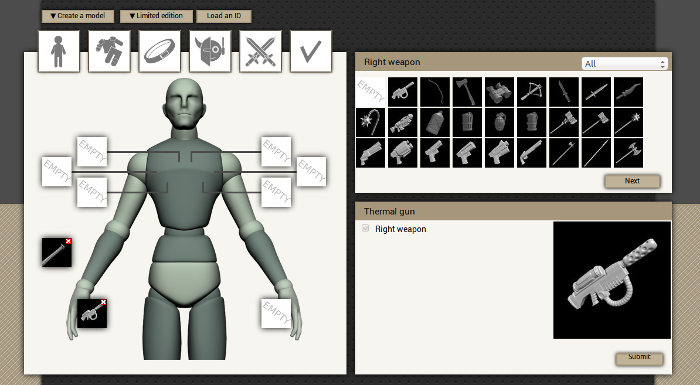
Task: Expand the Create a model menu
Action: 78,16
